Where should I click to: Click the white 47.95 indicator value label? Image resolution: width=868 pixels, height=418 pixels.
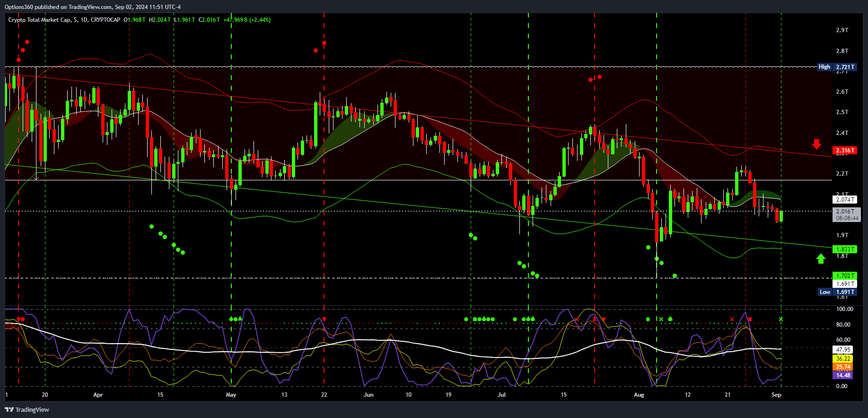click(x=843, y=350)
